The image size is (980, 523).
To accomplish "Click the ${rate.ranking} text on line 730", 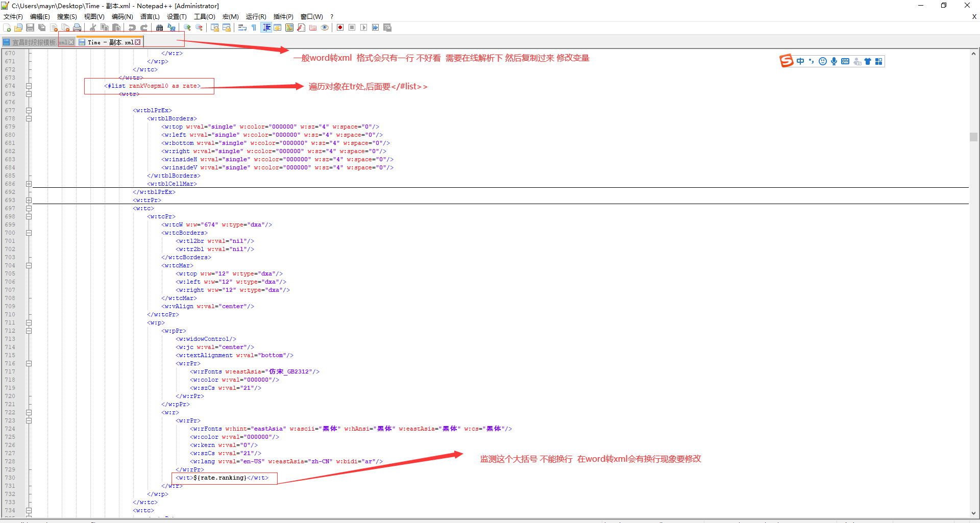I will [220, 478].
